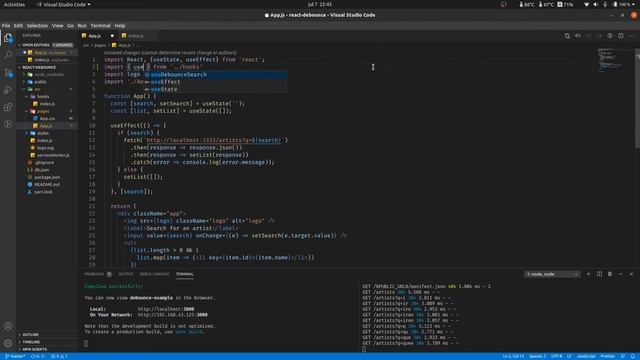Open the Explorer view in activity bar

click(x=8, y=38)
